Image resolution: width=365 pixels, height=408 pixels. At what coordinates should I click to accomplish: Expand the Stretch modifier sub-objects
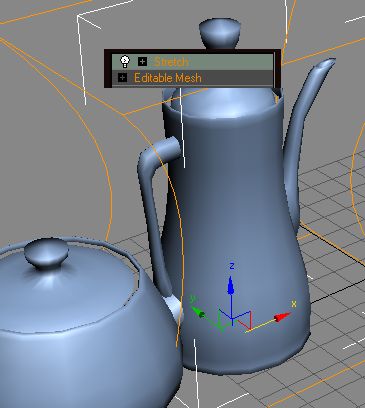[x=142, y=61]
